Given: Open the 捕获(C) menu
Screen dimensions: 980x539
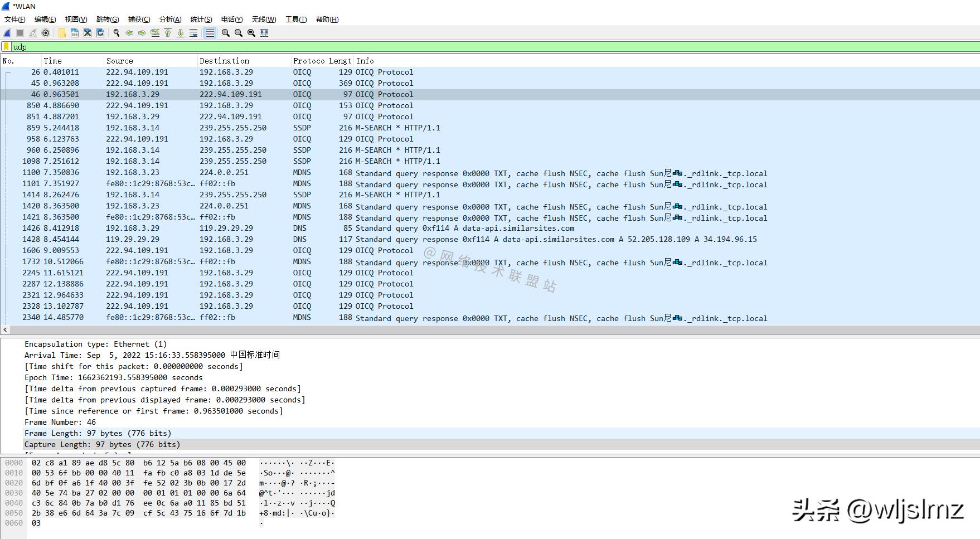Looking at the screenshot, I should 139,20.
